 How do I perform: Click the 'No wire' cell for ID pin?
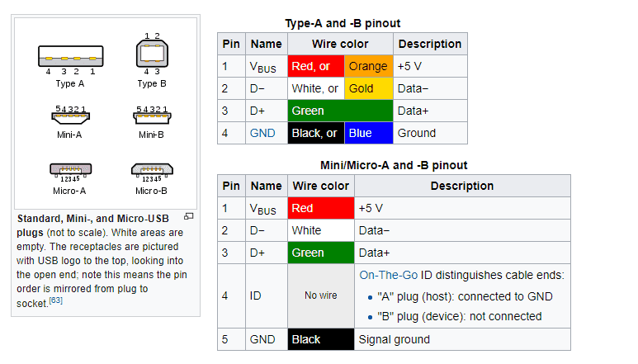[320, 295]
